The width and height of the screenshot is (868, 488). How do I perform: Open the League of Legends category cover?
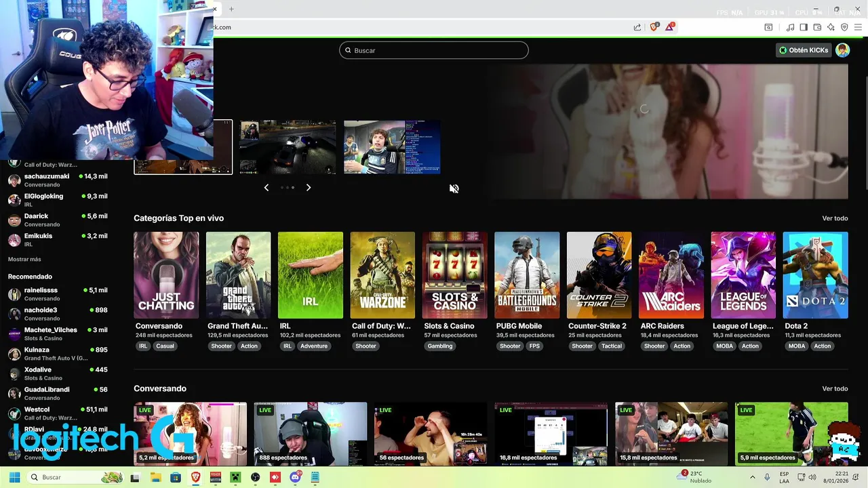tap(743, 275)
